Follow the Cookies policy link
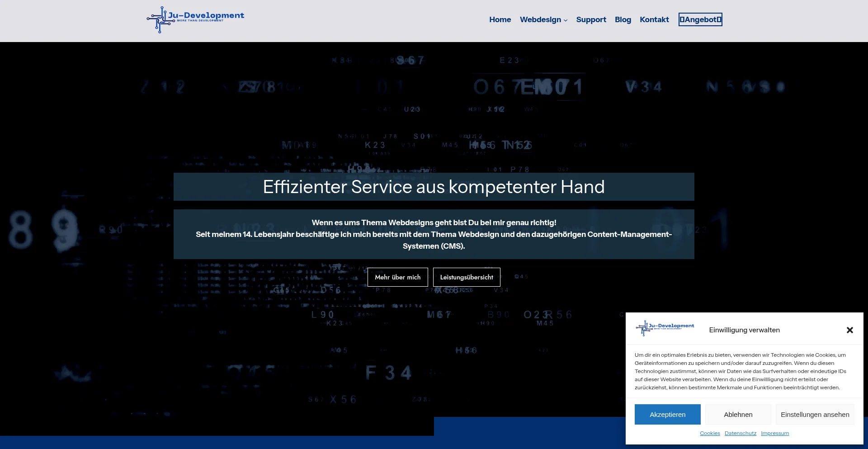 point(710,433)
